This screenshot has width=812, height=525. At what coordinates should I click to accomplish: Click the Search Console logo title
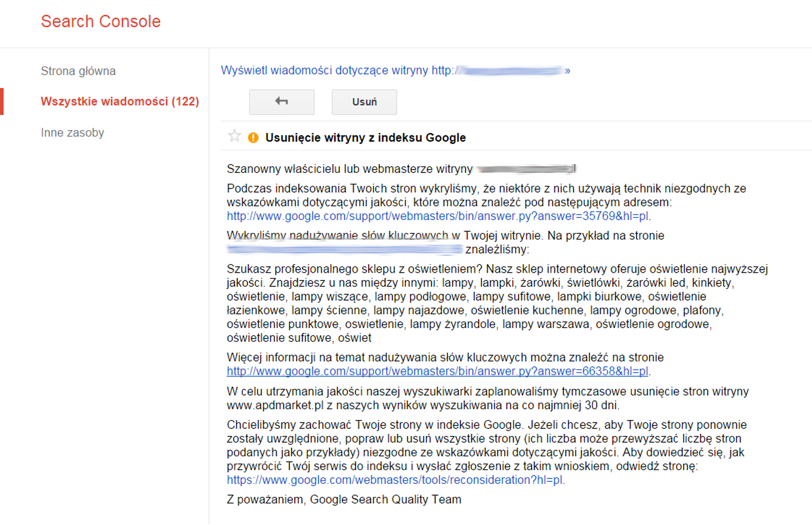(x=101, y=21)
